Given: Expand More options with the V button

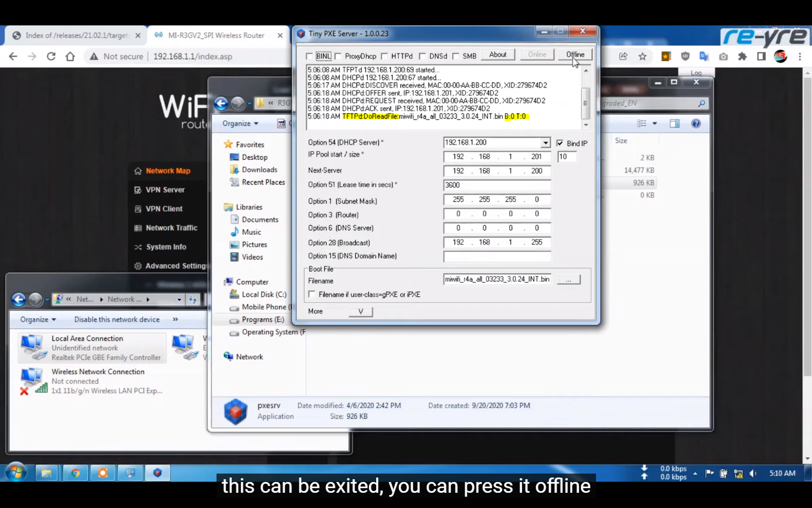Looking at the screenshot, I should click(x=361, y=312).
